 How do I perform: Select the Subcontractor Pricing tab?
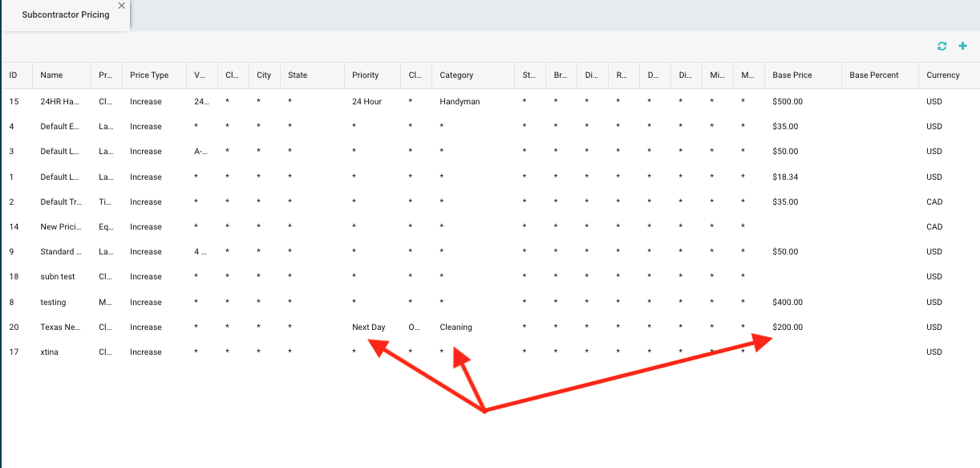click(65, 15)
